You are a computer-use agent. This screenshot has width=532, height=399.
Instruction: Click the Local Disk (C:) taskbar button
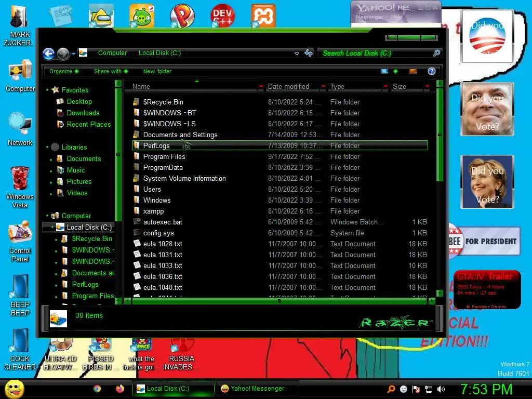click(x=174, y=389)
